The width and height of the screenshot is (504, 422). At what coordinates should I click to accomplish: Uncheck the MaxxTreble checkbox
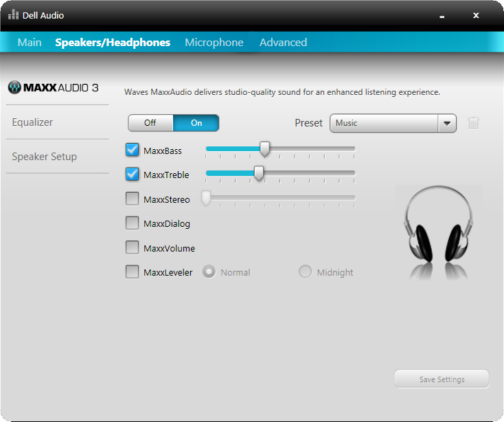pyautogui.click(x=132, y=175)
